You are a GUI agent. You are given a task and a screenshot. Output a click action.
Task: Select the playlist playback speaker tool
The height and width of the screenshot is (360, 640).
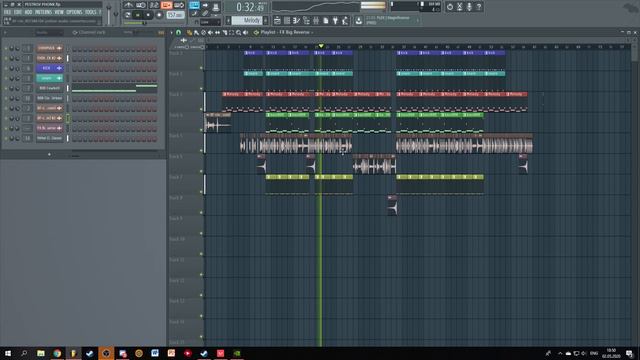point(245,32)
